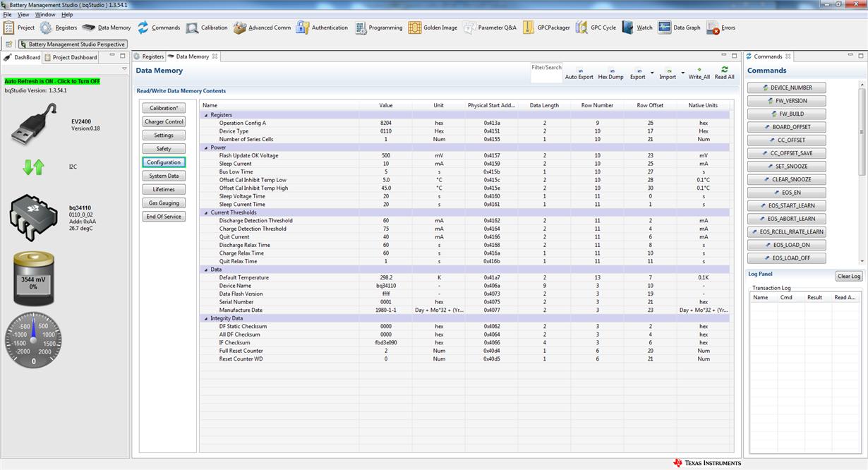This screenshot has height=470, width=868.
Task: Select the Charger Control category button
Action: (164, 122)
